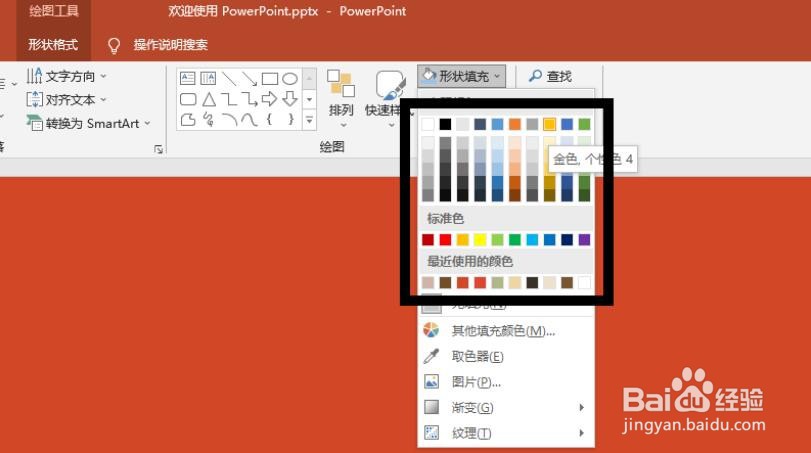Show previous row of shapes gallery
Screen dimensions: 811x453
(309, 79)
